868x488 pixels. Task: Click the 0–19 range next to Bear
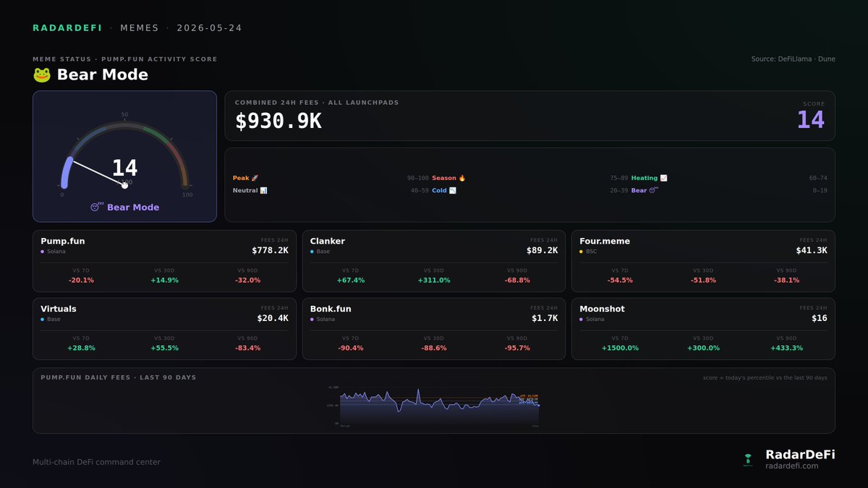click(x=820, y=191)
